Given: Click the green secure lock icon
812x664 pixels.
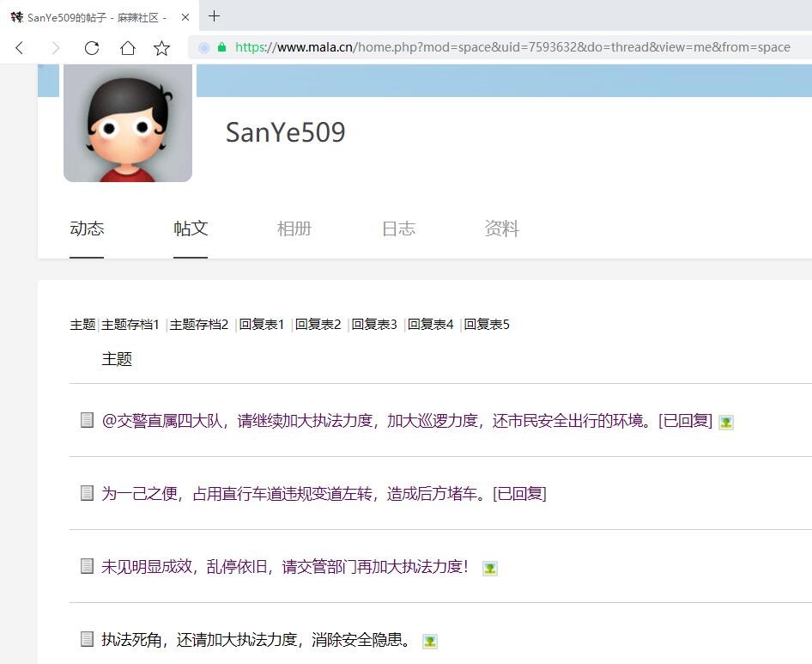Looking at the screenshot, I should click(x=221, y=48).
